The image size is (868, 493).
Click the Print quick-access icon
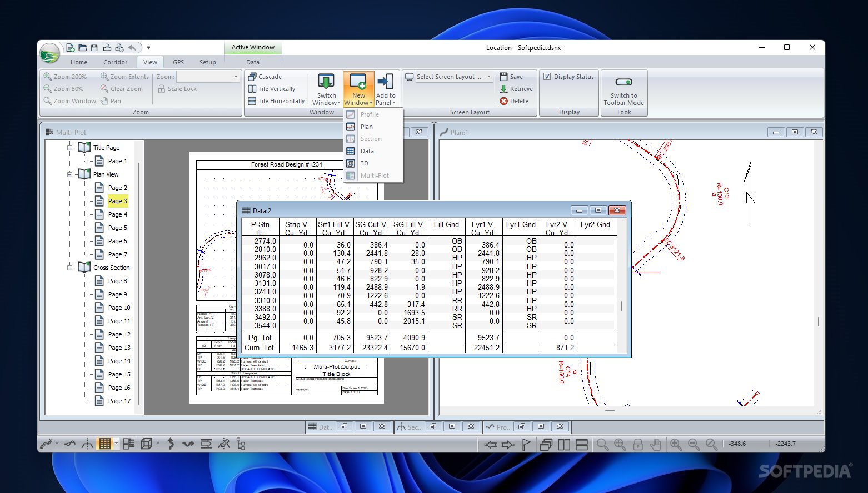click(107, 48)
